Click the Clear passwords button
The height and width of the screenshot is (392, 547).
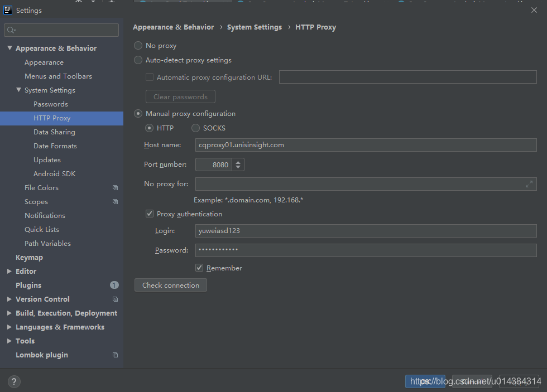click(180, 96)
